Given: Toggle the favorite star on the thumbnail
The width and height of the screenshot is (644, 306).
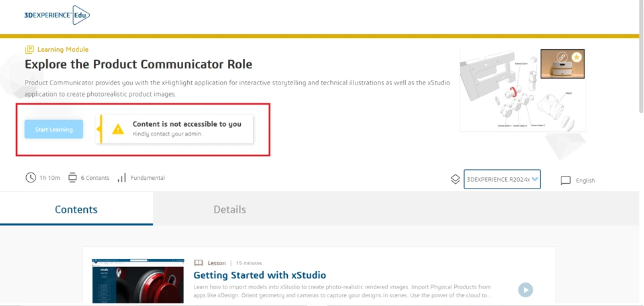Looking at the screenshot, I should (x=576, y=58).
